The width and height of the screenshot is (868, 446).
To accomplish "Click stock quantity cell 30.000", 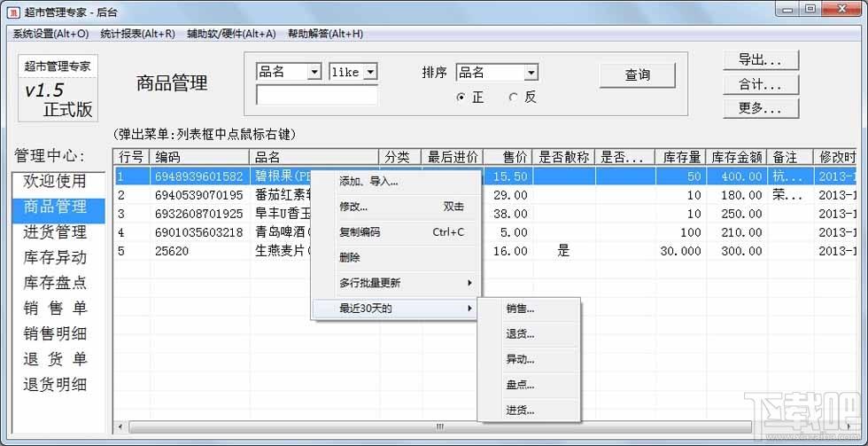I will [x=681, y=252].
